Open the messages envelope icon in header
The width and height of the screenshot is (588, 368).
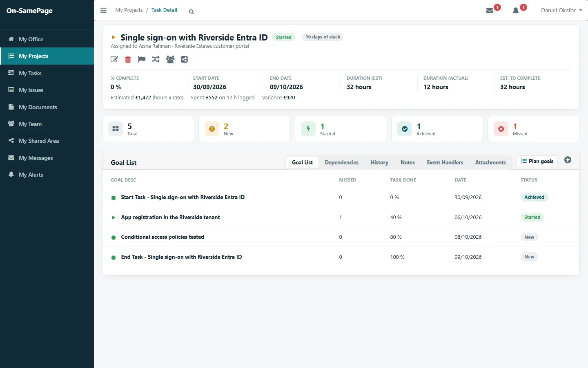(490, 11)
